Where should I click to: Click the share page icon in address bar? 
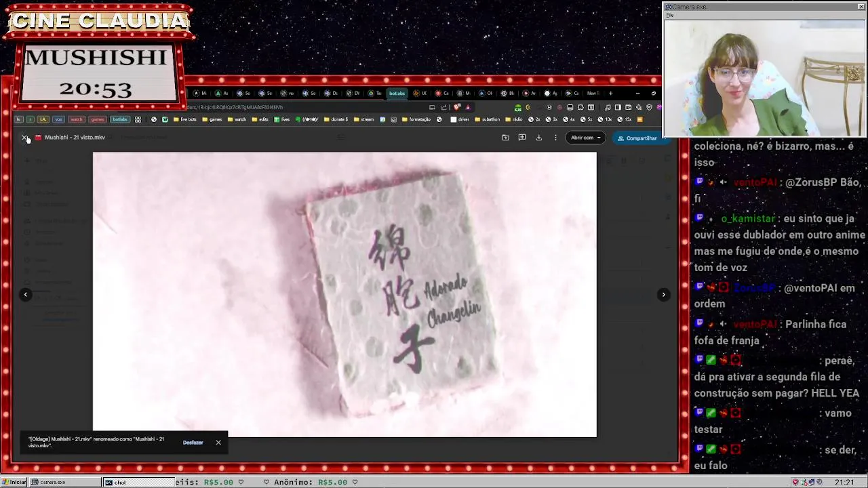point(443,107)
